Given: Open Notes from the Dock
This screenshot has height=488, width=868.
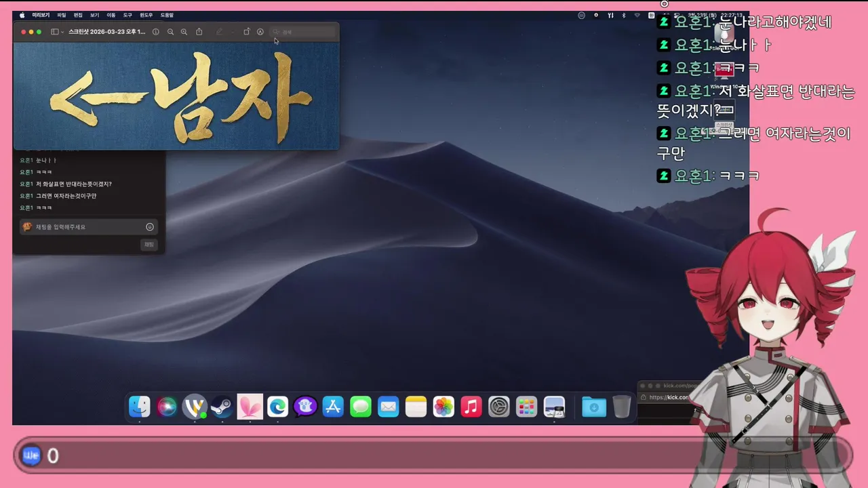Looking at the screenshot, I should point(416,407).
